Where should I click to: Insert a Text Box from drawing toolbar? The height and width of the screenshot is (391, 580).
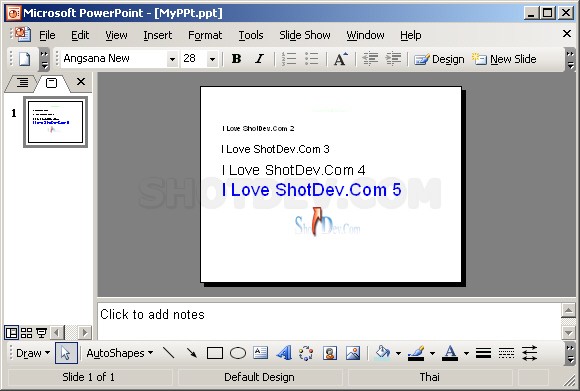pyautogui.click(x=260, y=353)
